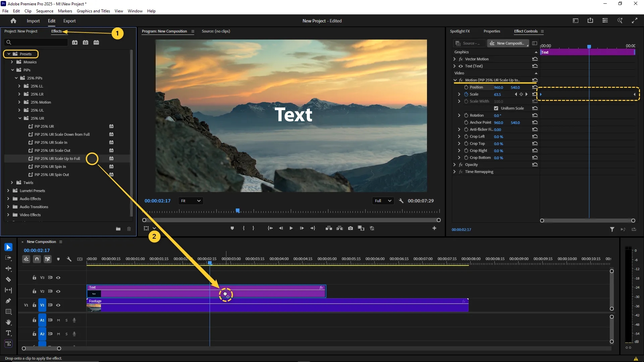Viewport: 644px width, 362px height.
Task: Toggle Uniform Scale checkbox
Action: [496, 108]
